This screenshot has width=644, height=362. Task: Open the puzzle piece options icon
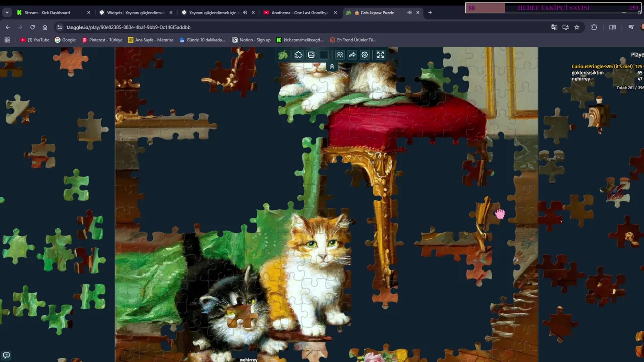pos(299,55)
